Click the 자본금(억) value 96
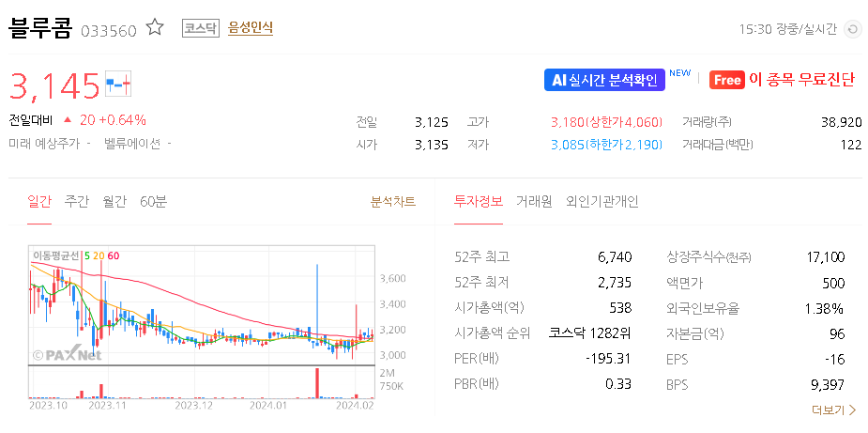 [838, 333]
